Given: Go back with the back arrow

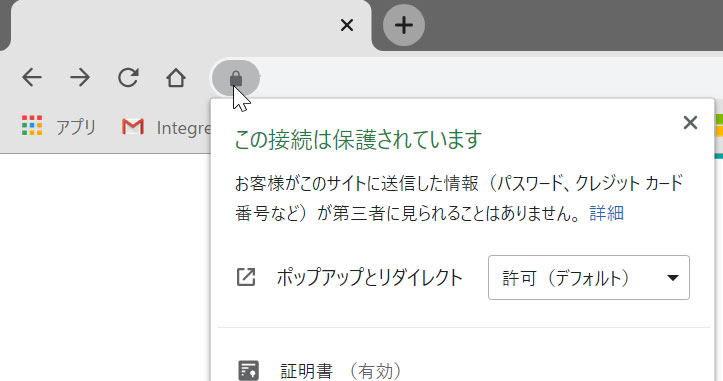Looking at the screenshot, I should (x=32, y=77).
